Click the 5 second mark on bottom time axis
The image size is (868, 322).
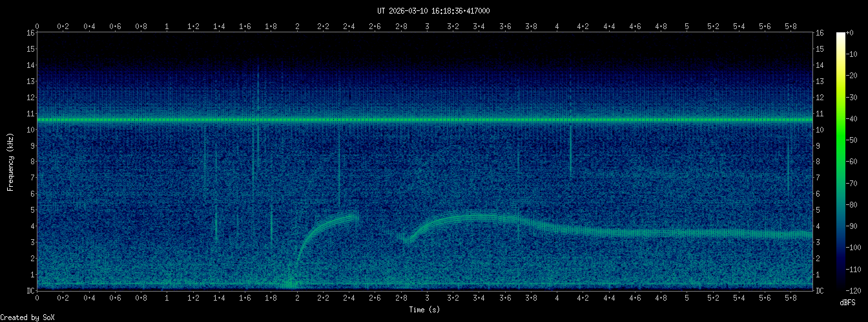[687, 299]
